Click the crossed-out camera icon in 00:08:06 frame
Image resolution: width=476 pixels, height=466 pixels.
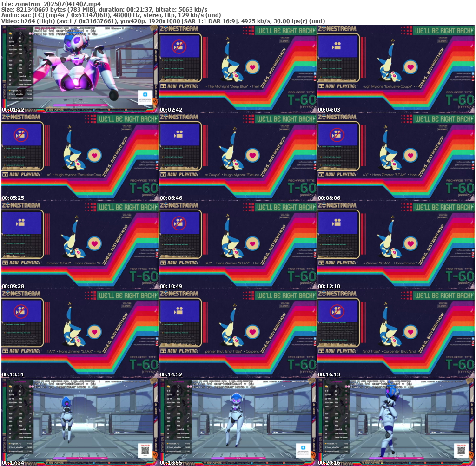[x=337, y=135]
